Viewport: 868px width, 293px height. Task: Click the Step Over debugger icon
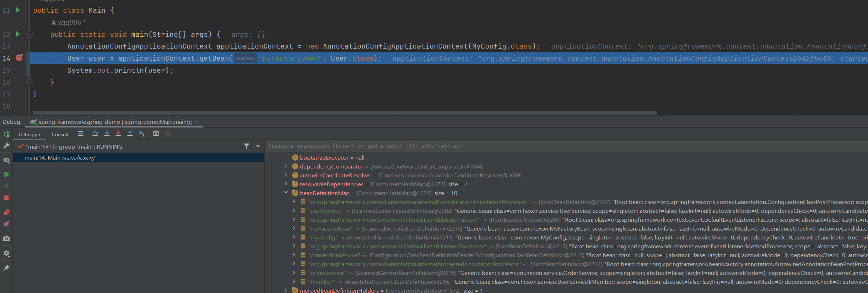point(95,134)
